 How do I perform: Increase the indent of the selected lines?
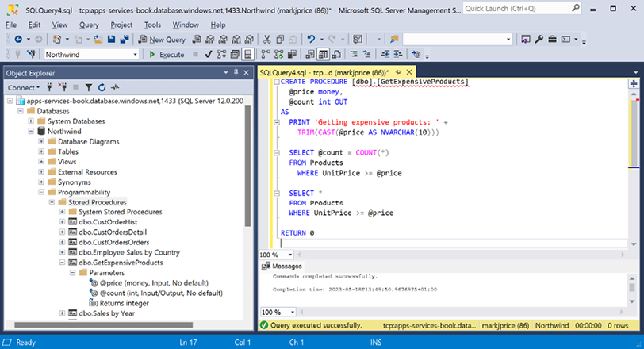(x=398, y=54)
